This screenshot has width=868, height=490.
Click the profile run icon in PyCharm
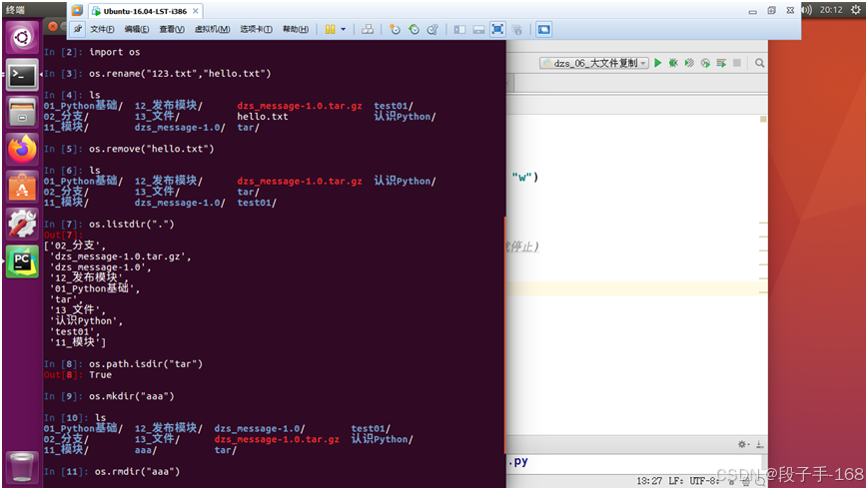[705, 63]
